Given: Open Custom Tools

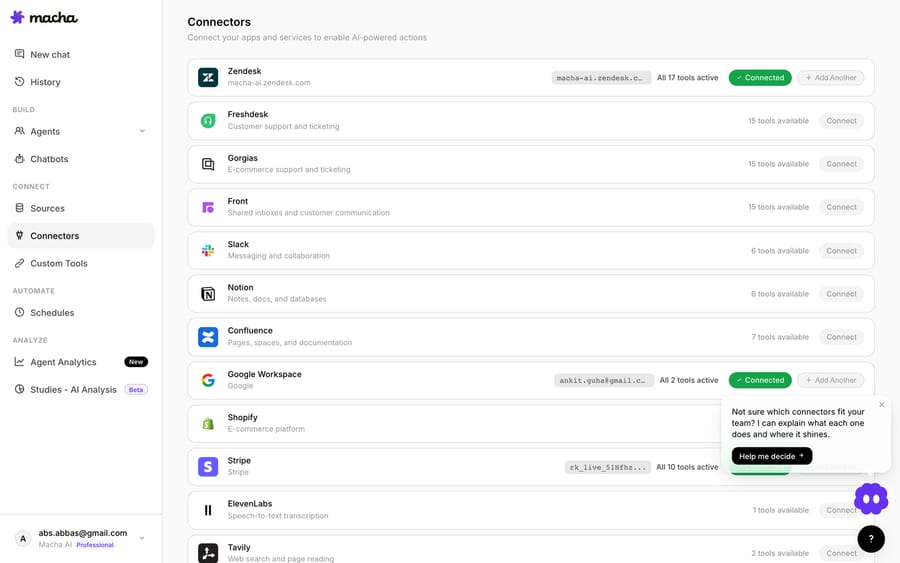Looking at the screenshot, I should click(81, 263).
